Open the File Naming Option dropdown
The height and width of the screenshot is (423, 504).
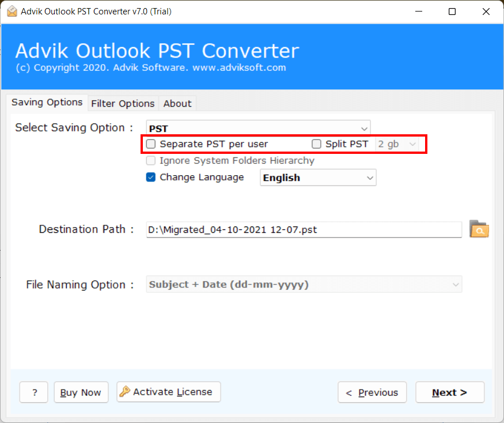tap(304, 284)
